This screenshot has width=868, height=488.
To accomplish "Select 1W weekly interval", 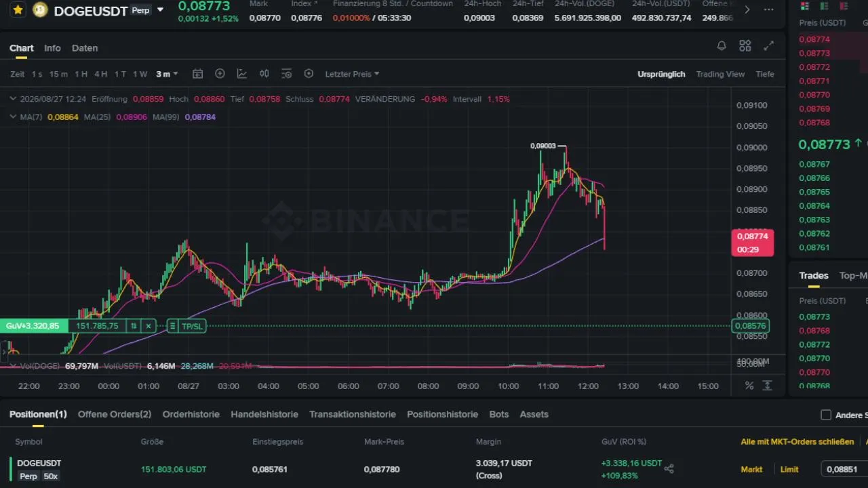I will pyautogui.click(x=140, y=74).
